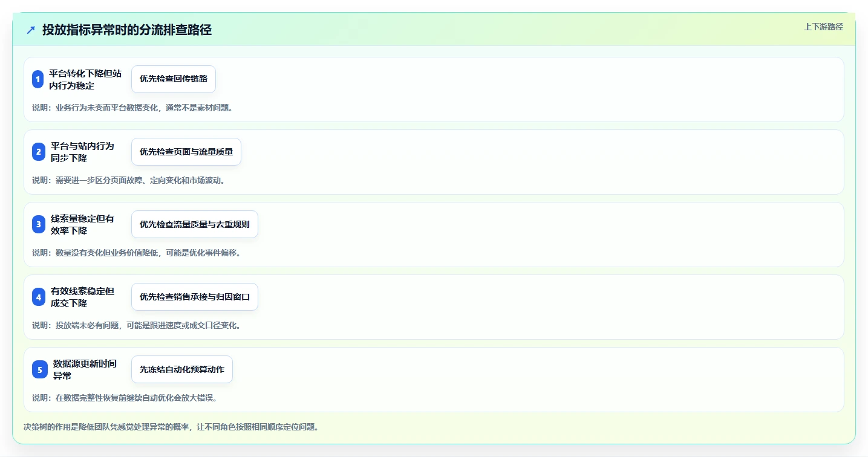Click note 投放端未必有问题
The width and height of the screenshot is (868, 457).
(137, 325)
